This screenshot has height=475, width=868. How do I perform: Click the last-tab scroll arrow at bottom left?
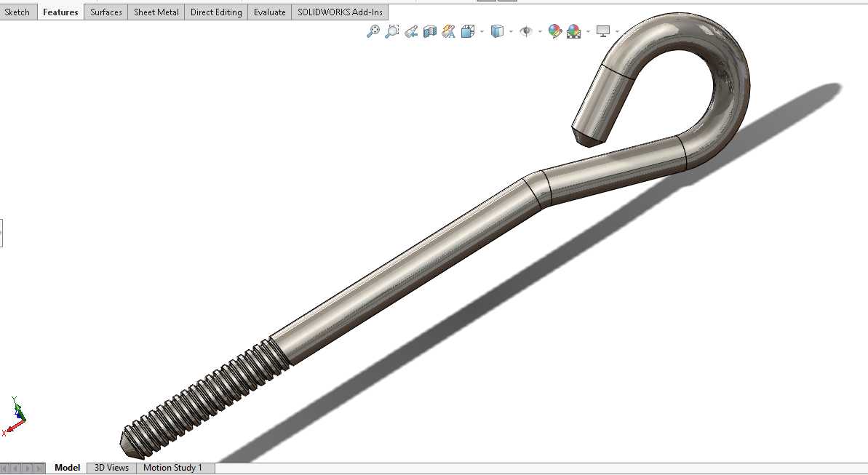39,468
